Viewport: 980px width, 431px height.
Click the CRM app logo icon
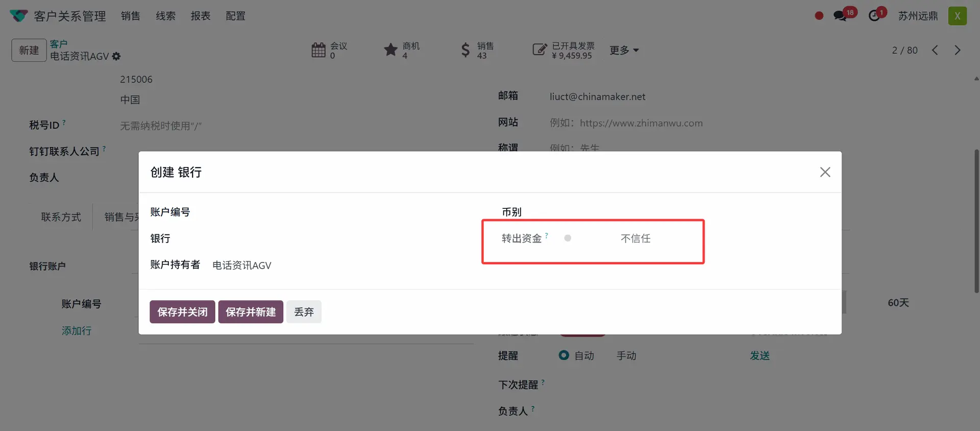tap(19, 16)
